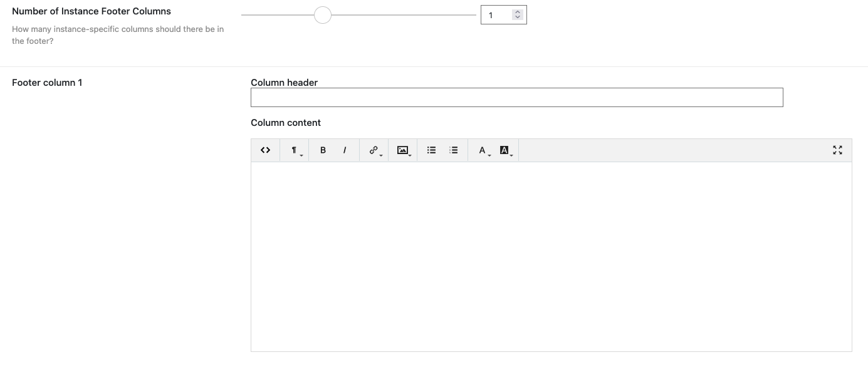This screenshot has height=367, width=868.
Task: Insert a hyperlink into column content
Action: pos(372,150)
